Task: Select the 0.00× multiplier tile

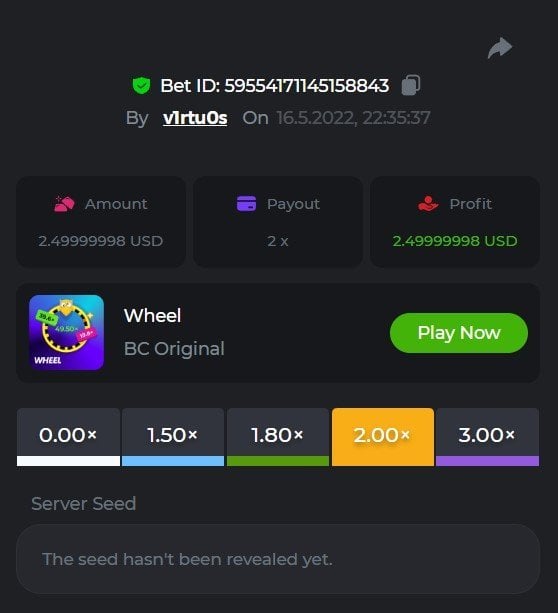Action: 68,437
